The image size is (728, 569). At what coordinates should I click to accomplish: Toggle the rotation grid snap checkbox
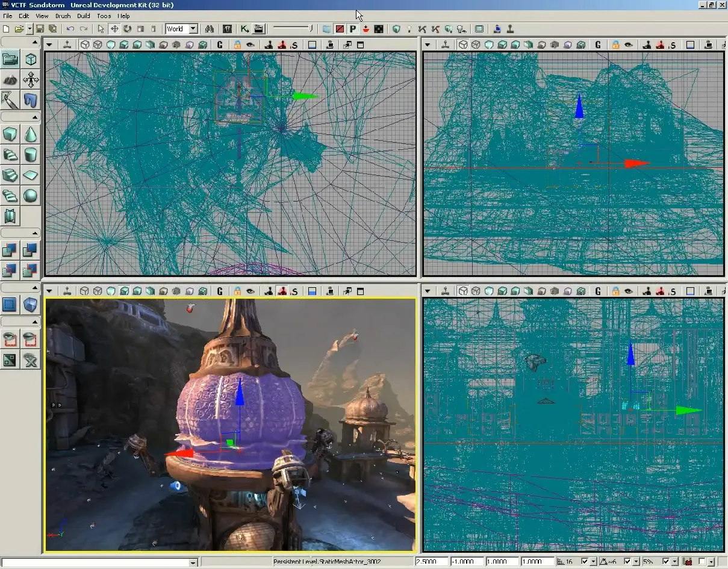[628, 562]
